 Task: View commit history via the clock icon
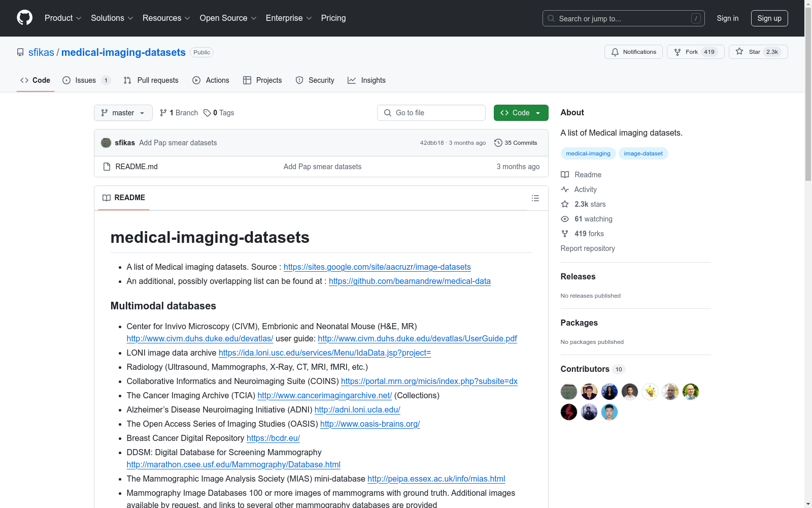[498, 143]
